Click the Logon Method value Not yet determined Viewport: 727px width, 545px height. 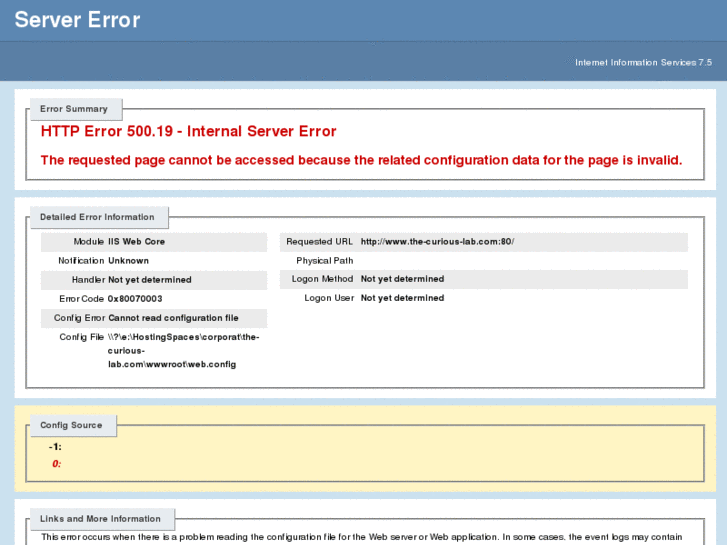402,279
